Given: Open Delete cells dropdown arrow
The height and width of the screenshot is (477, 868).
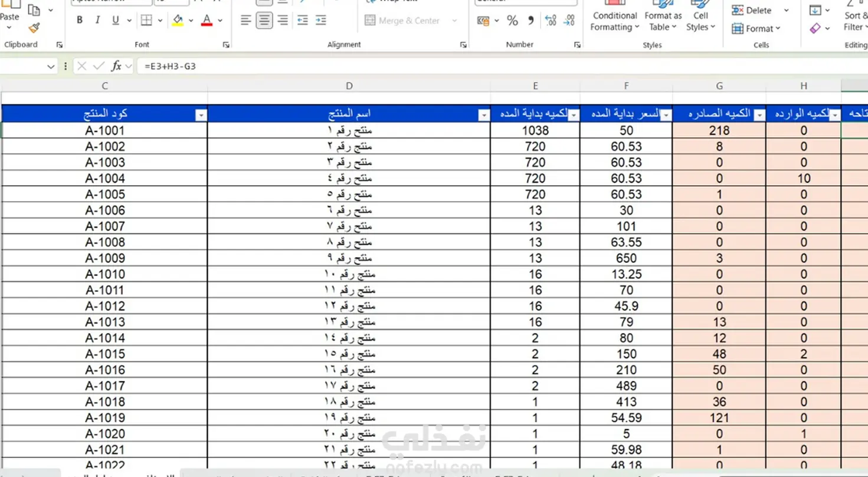Looking at the screenshot, I should pos(786,10).
